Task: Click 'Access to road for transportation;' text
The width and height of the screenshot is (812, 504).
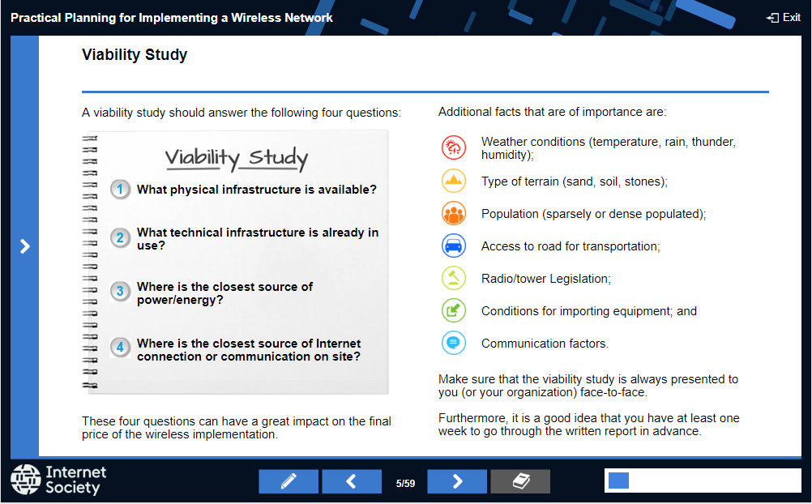Action: (571, 246)
